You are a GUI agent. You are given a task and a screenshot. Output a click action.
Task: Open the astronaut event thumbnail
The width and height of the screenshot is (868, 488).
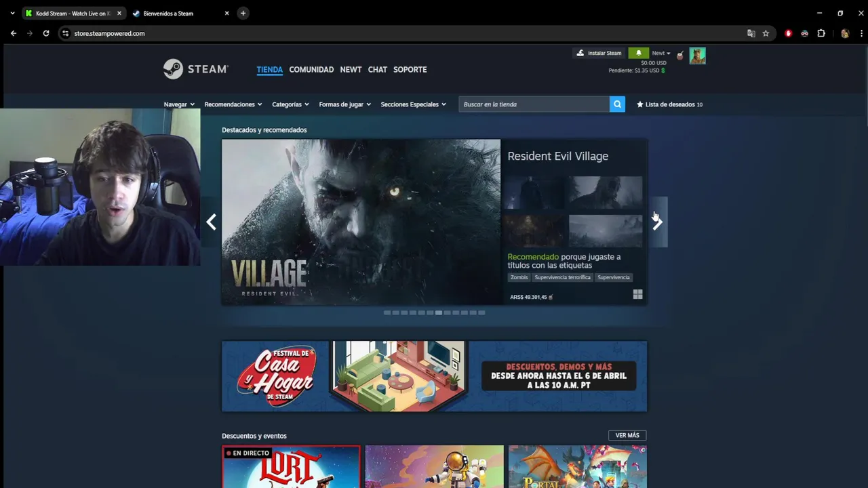coord(434,466)
